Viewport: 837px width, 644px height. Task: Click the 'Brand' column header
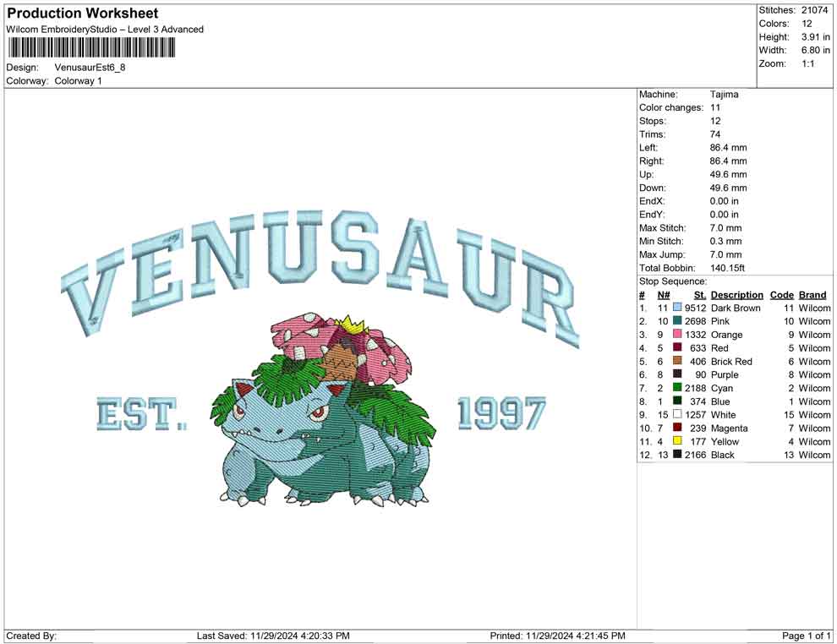(812, 294)
